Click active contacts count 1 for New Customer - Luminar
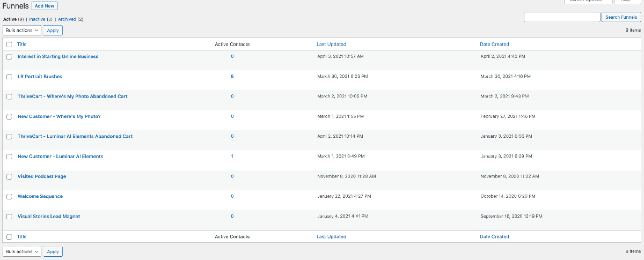This screenshot has height=260, width=644. click(232, 157)
